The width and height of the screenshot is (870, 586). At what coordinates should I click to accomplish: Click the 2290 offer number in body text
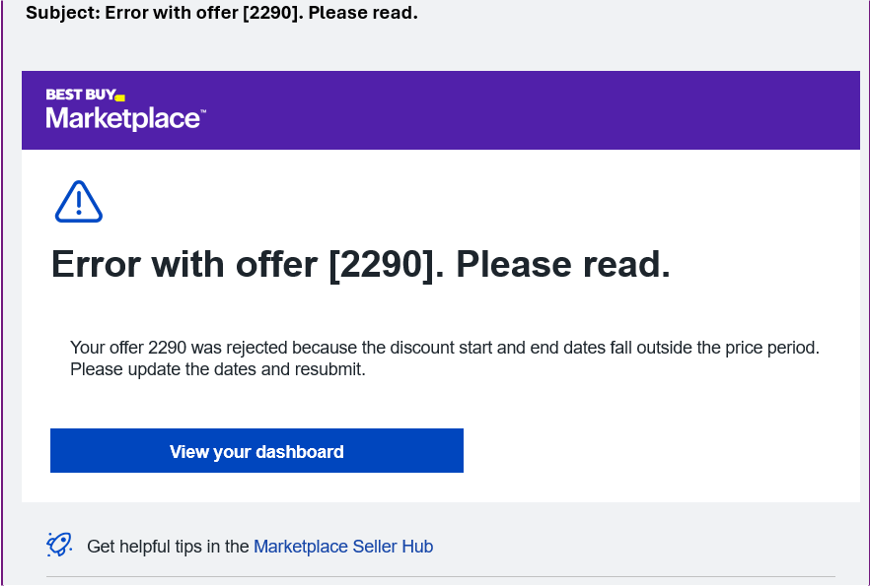coord(167,347)
